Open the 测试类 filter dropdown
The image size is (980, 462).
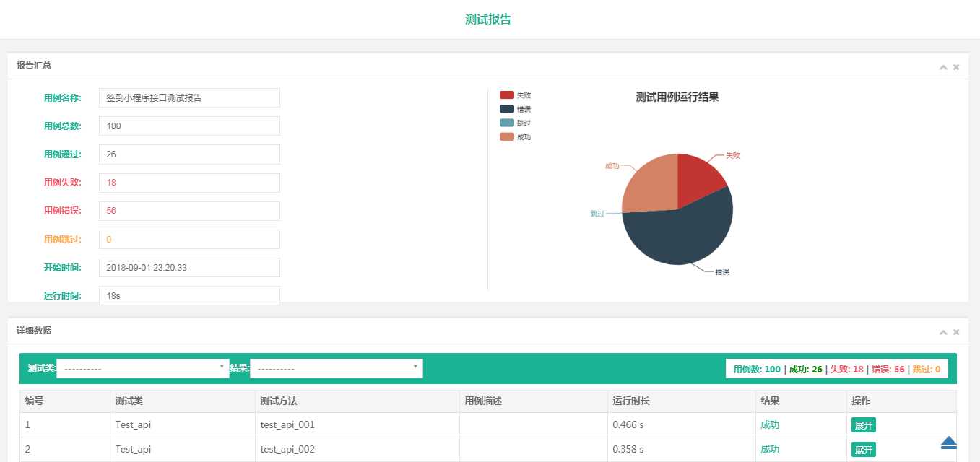point(143,368)
